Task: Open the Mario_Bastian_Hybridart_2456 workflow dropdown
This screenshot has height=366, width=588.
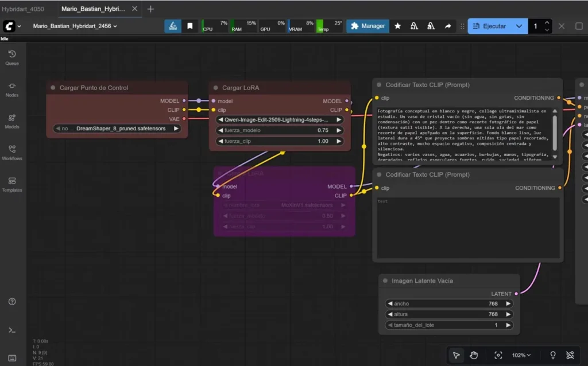Action: click(75, 26)
